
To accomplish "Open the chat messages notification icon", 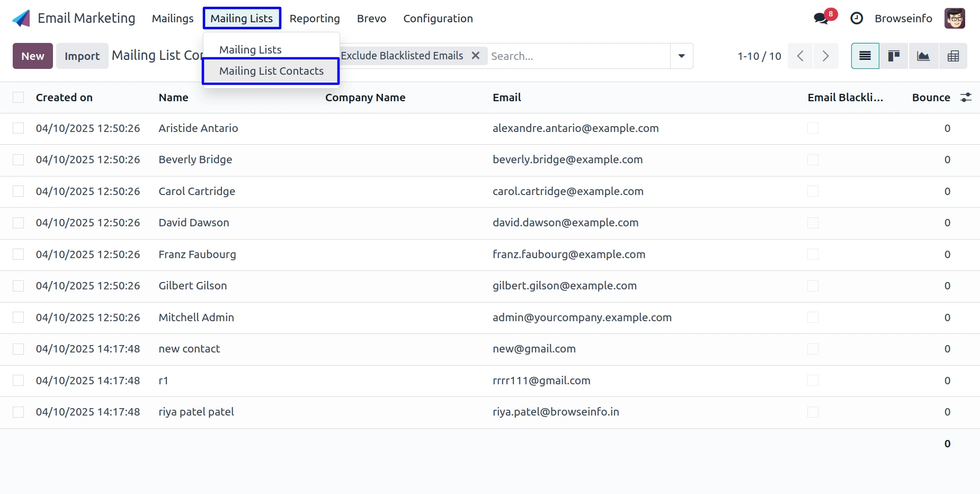I will point(821,19).
